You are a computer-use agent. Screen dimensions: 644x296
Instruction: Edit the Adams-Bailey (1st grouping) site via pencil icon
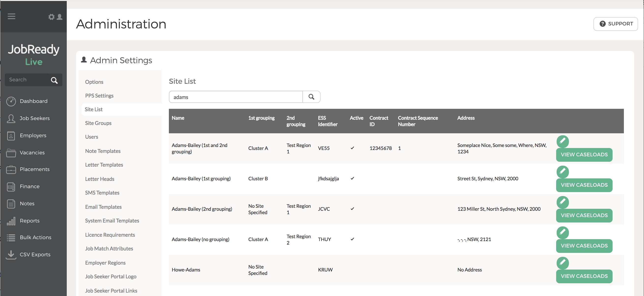[x=563, y=172]
